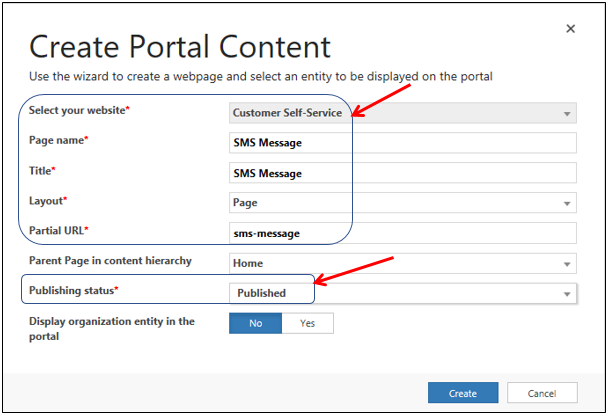Click the Layout field's dropdown arrow
The width and height of the screenshot is (609, 416).
[567, 203]
